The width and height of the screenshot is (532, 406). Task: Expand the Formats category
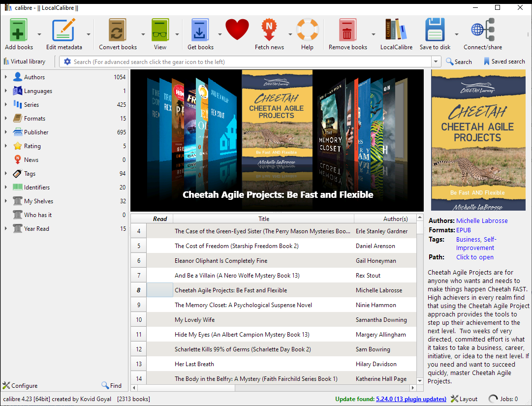[x=6, y=119]
